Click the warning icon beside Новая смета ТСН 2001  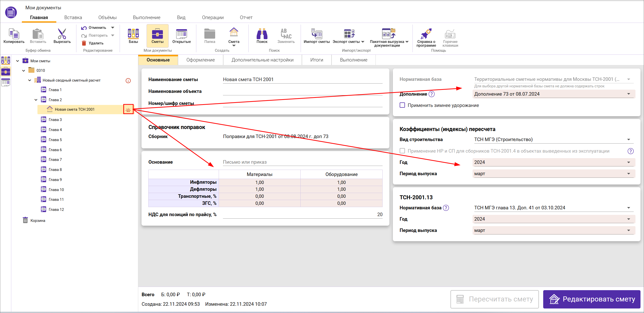[x=128, y=110]
